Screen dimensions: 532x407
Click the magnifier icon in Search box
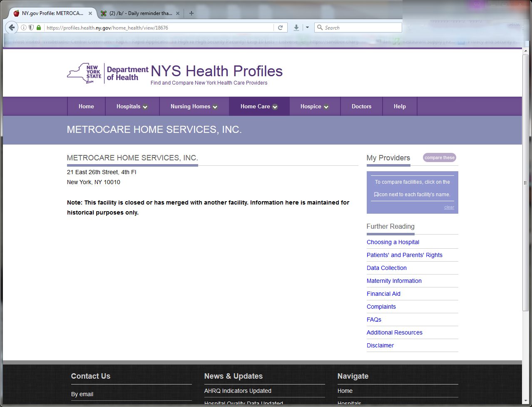pyautogui.click(x=320, y=27)
